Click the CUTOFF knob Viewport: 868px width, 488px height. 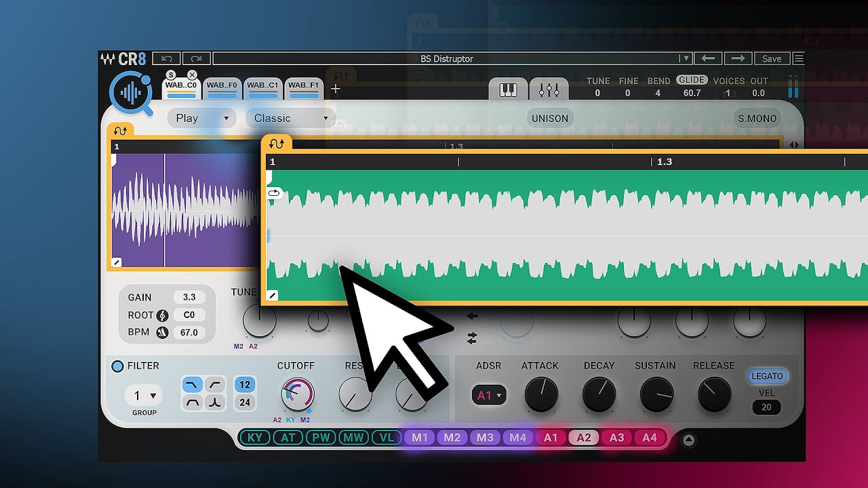297,394
